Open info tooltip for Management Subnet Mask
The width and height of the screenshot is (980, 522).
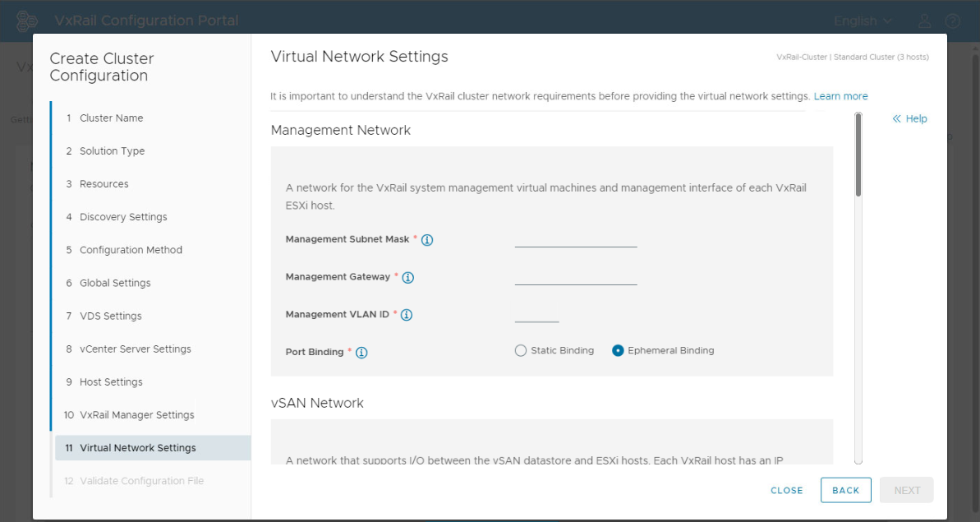[427, 240]
